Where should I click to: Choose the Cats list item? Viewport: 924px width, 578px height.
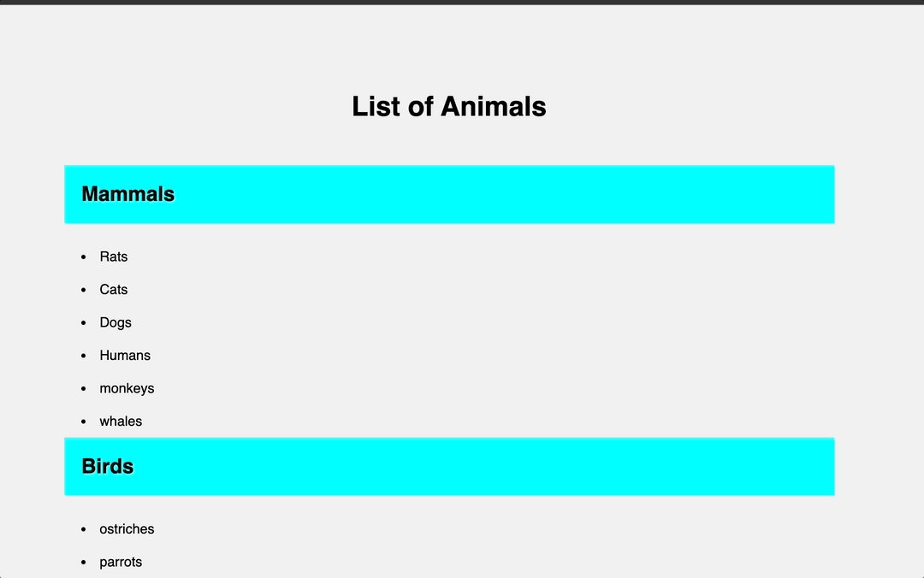pyautogui.click(x=114, y=290)
